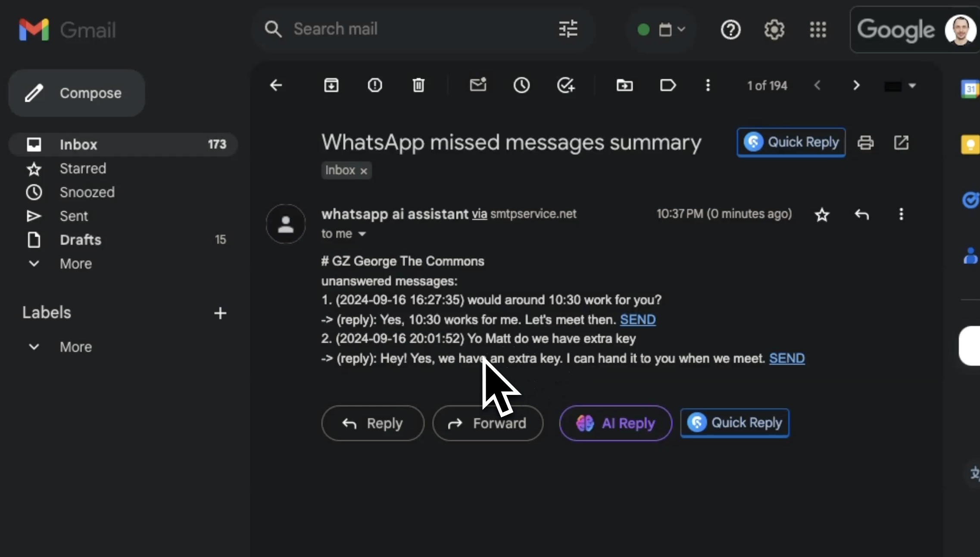The width and height of the screenshot is (980, 557).
Task: Print the WhatsApp summary email
Action: (865, 142)
